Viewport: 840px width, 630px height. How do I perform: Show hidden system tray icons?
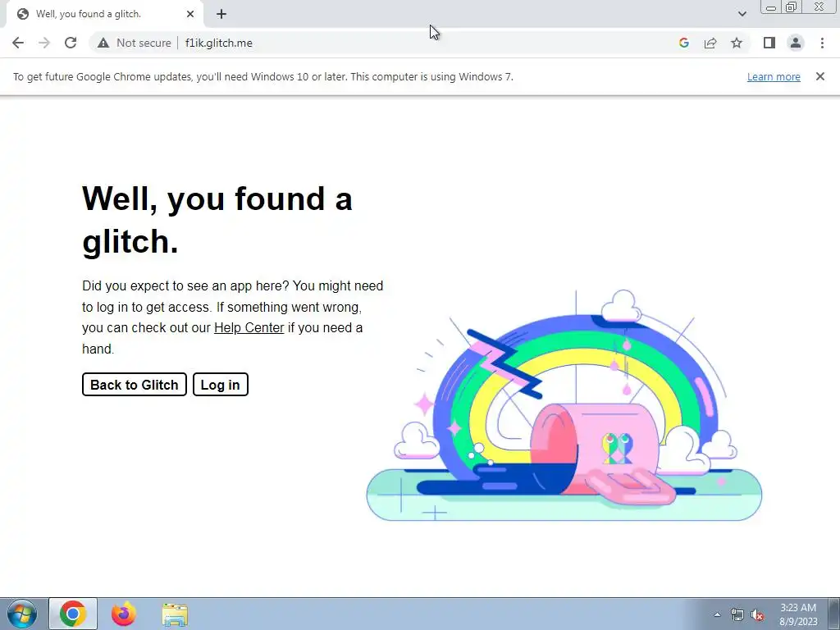(717, 614)
